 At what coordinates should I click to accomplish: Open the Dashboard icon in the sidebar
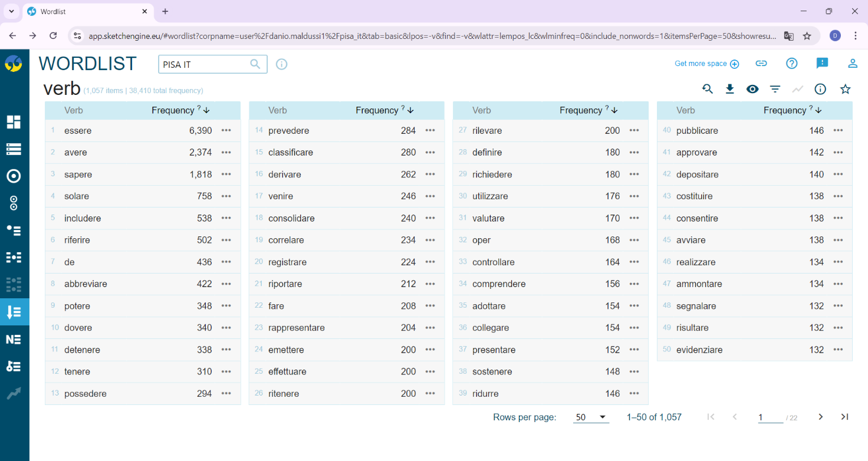[14, 122]
